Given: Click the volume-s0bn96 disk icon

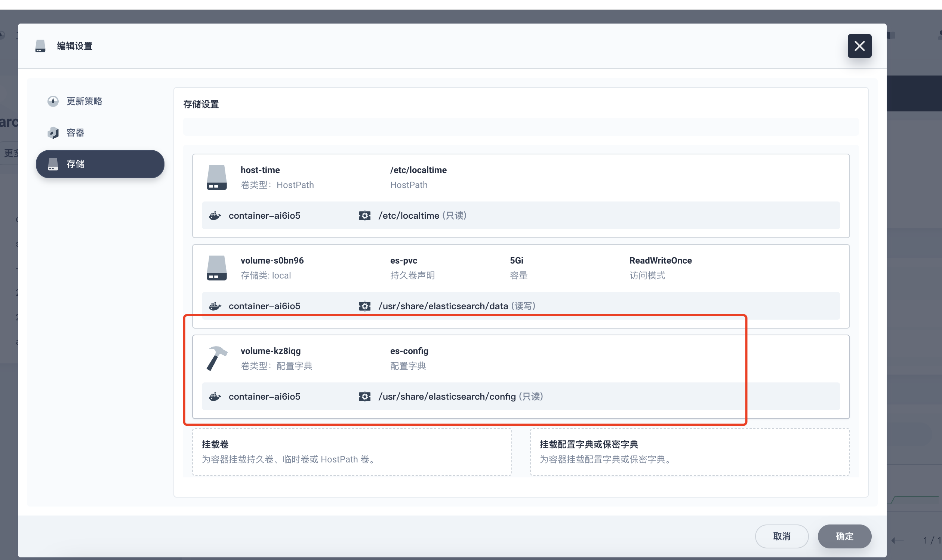Looking at the screenshot, I should coord(216,268).
